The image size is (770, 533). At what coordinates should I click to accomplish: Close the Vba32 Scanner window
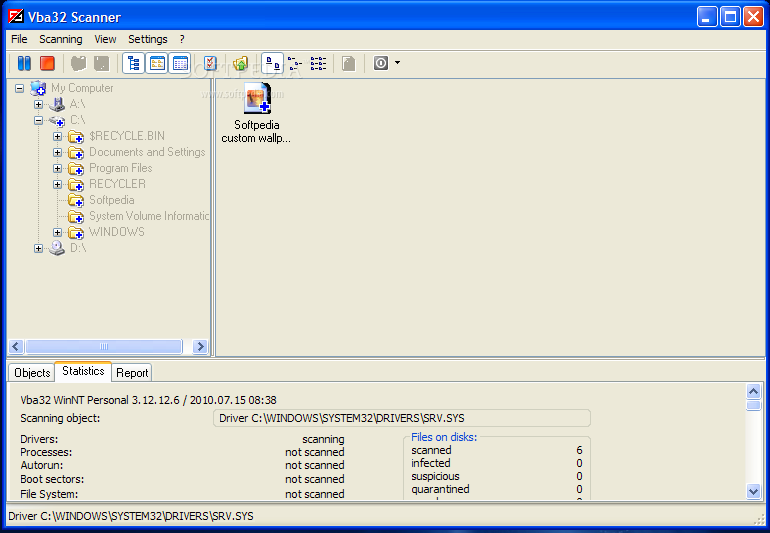[753, 17]
